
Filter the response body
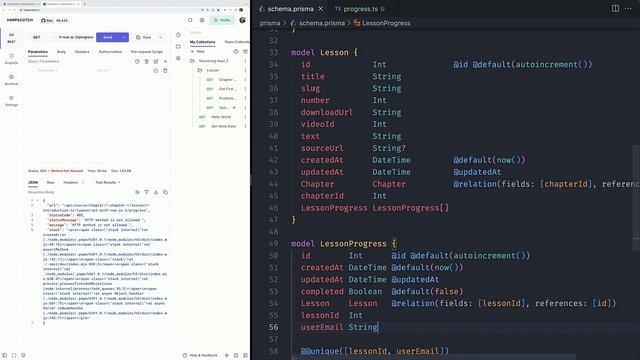coord(147,192)
